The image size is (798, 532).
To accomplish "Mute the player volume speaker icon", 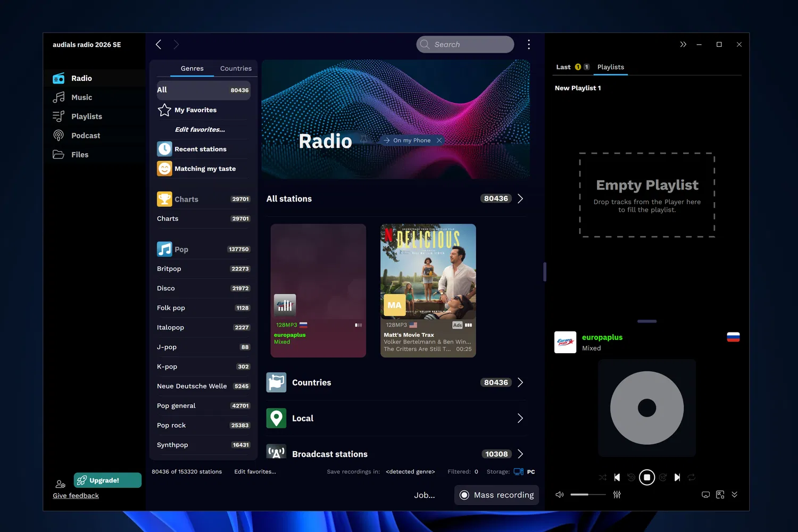I will 560,495.
